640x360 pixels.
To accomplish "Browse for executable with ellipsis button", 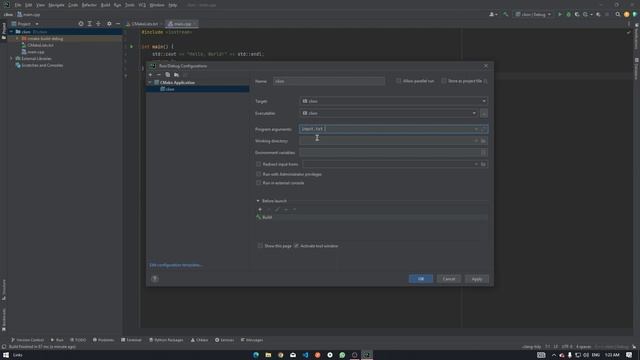I will [484, 113].
